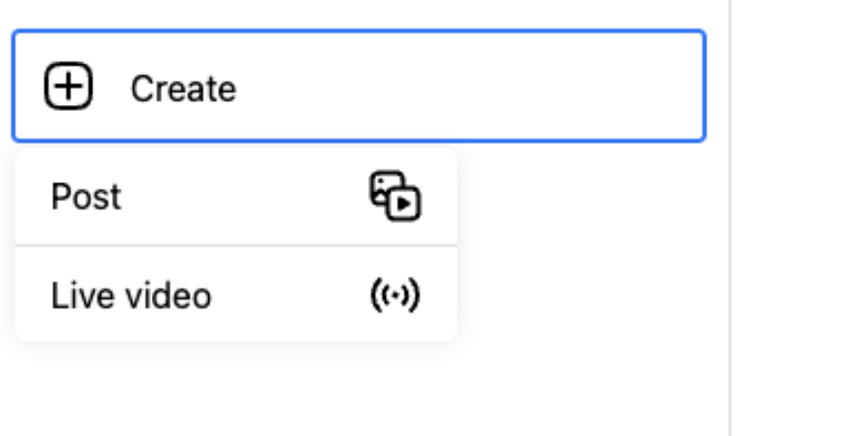Click the plus icon beside Create

(68, 87)
